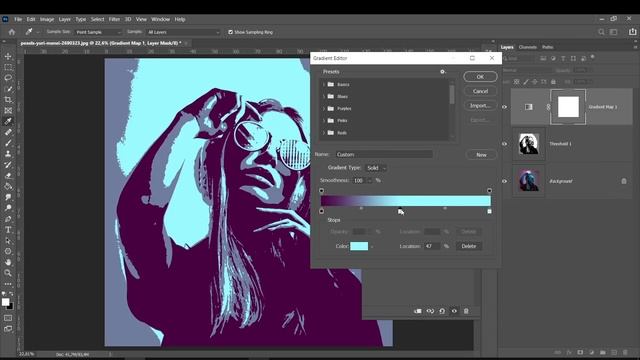Select the left purple color stop

pos(322,211)
